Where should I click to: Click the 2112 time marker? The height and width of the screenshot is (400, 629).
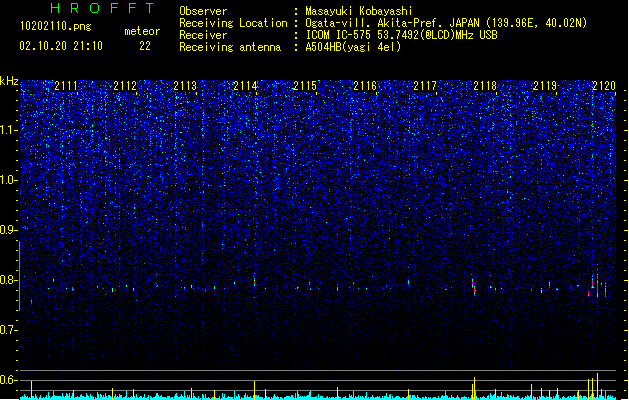pos(125,86)
